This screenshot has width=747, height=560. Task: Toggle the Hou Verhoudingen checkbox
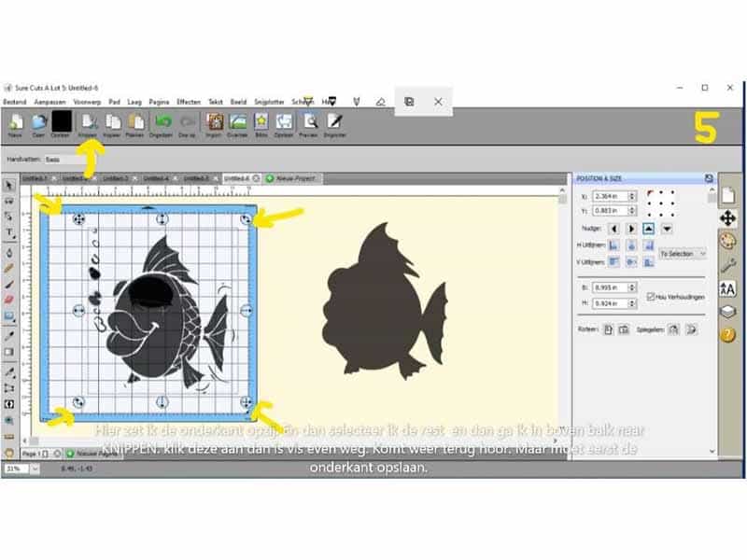(651, 297)
